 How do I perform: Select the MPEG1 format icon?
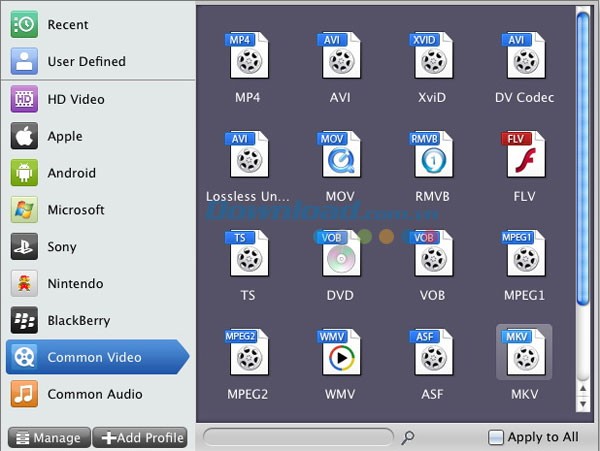[524, 253]
